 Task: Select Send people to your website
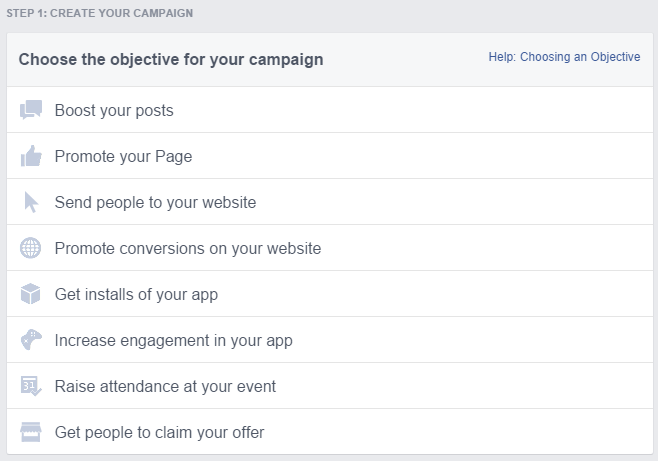(330, 202)
